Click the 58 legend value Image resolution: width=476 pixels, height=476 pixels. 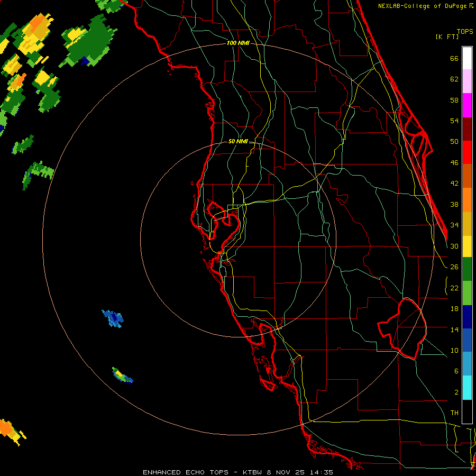pos(454,100)
